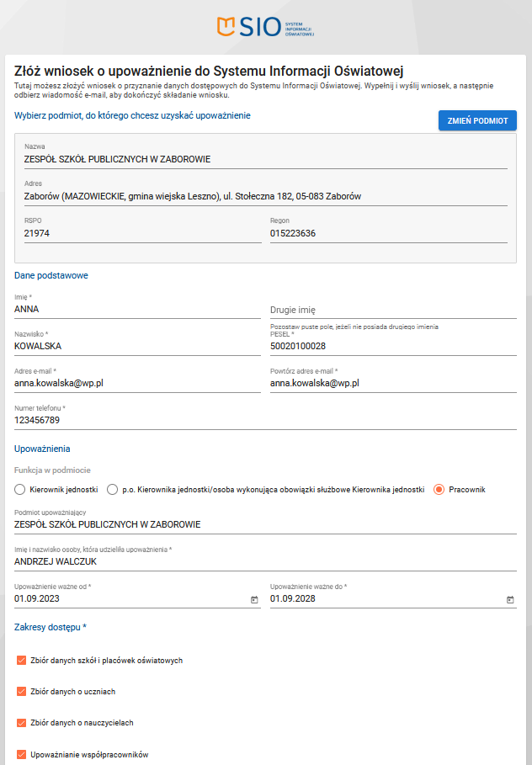Screen dimensions: 532x765
Task: Select the 'p.o. Kierownika jednostki' radio option
Action: pyautogui.click(x=112, y=490)
